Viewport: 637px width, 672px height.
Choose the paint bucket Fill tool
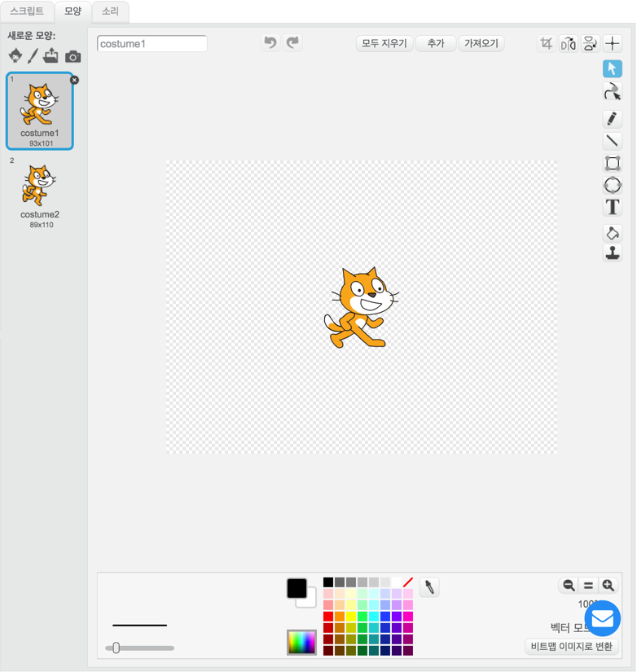[613, 233]
